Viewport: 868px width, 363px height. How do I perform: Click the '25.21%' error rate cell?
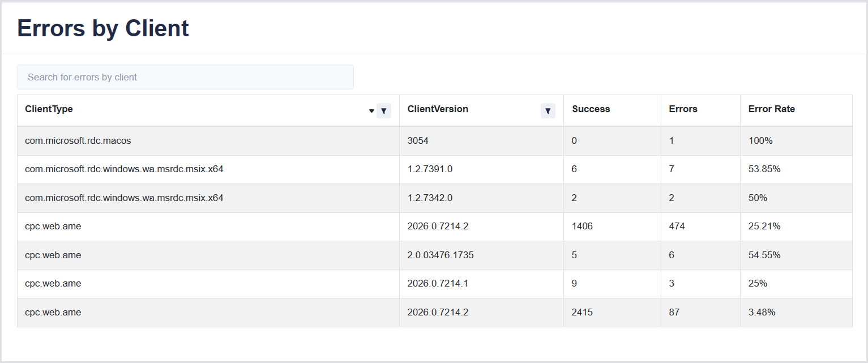click(x=796, y=227)
